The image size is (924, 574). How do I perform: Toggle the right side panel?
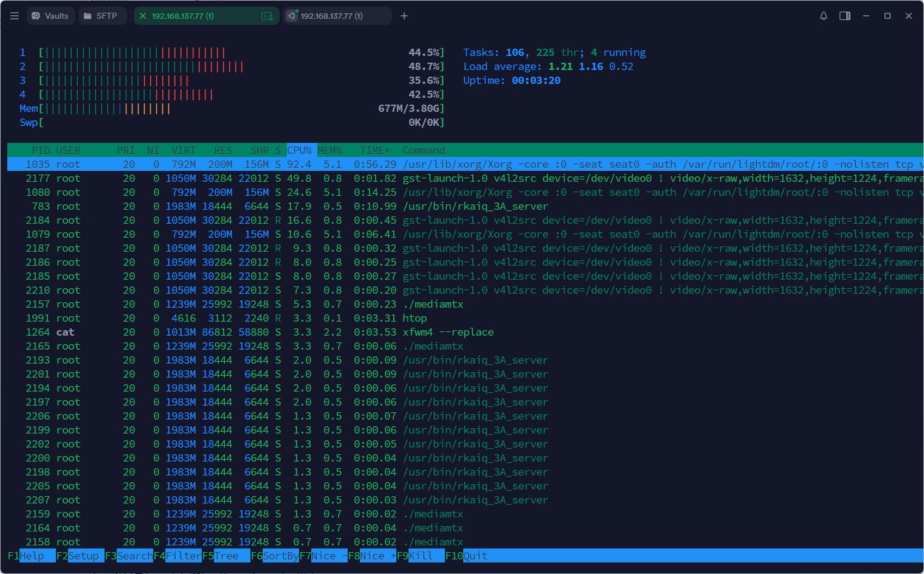[x=845, y=16]
